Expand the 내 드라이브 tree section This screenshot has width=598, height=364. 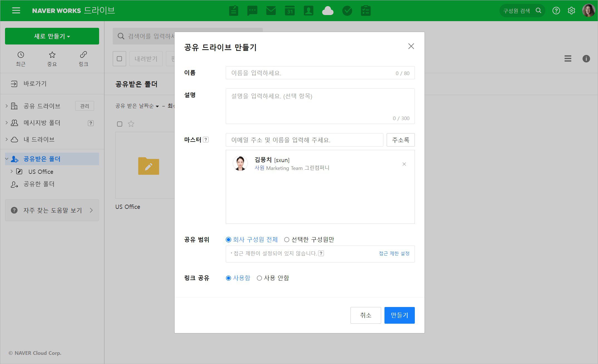pyautogui.click(x=6, y=139)
